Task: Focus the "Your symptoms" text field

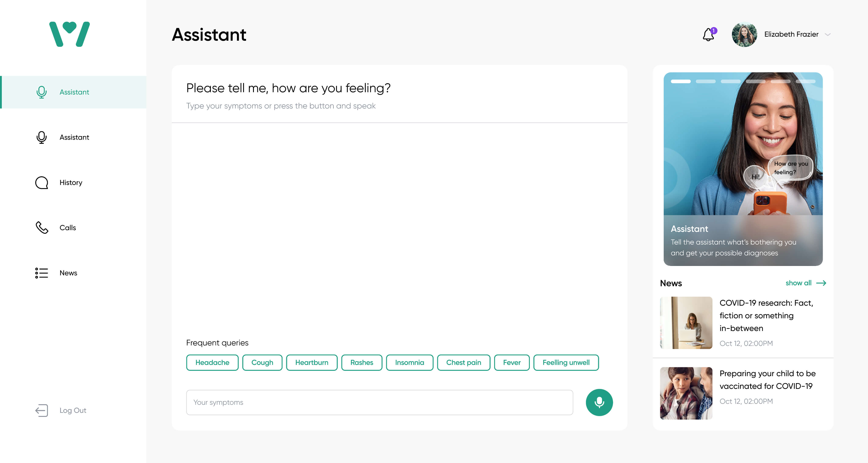Action: tap(379, 402)
